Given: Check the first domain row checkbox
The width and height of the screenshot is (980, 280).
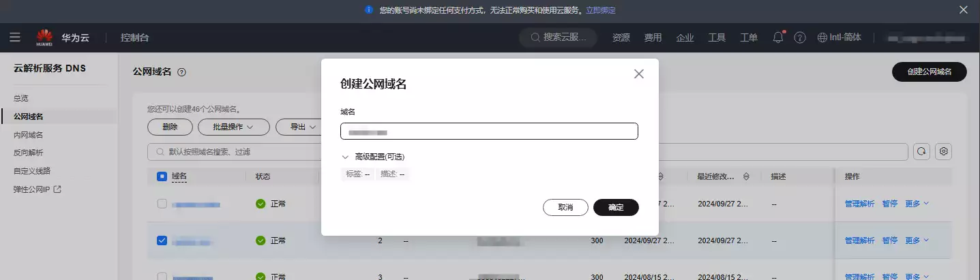Looking at the screenshot, I should click(x=162, y=204).
